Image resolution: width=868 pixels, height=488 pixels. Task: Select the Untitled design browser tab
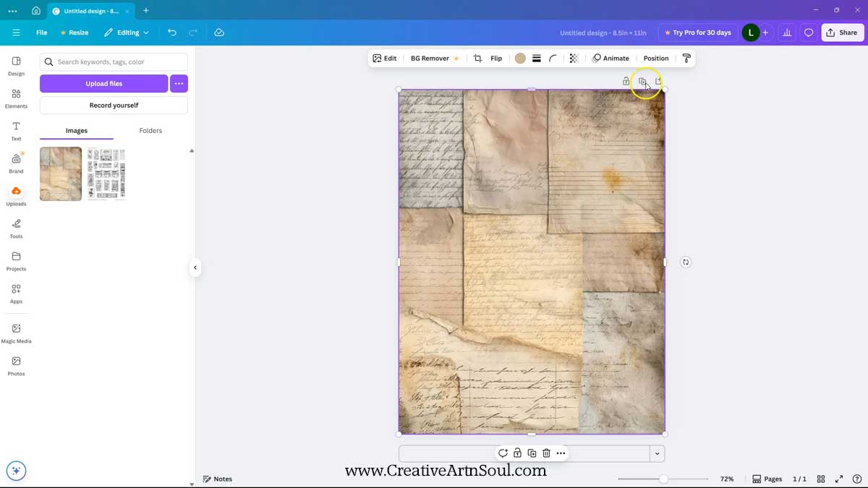tap(90, 11)
